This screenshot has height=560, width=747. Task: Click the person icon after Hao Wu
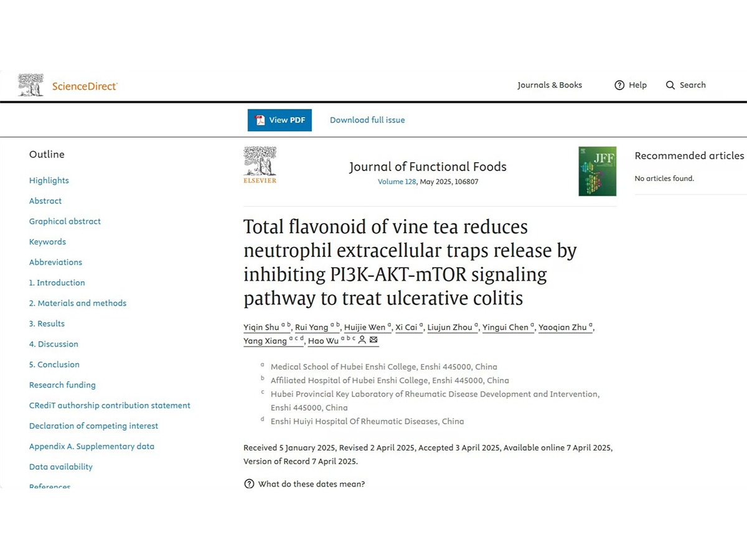coord(362,340)
